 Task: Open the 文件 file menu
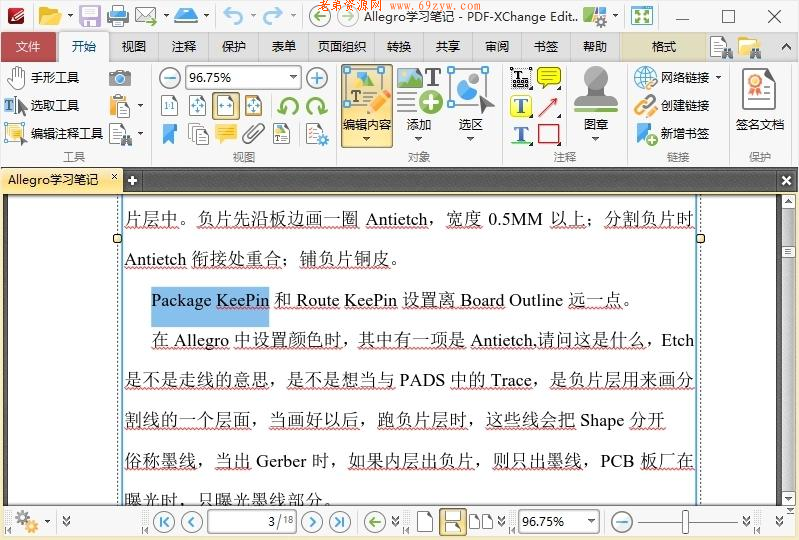pyautogui.click(x=28, y=47)
